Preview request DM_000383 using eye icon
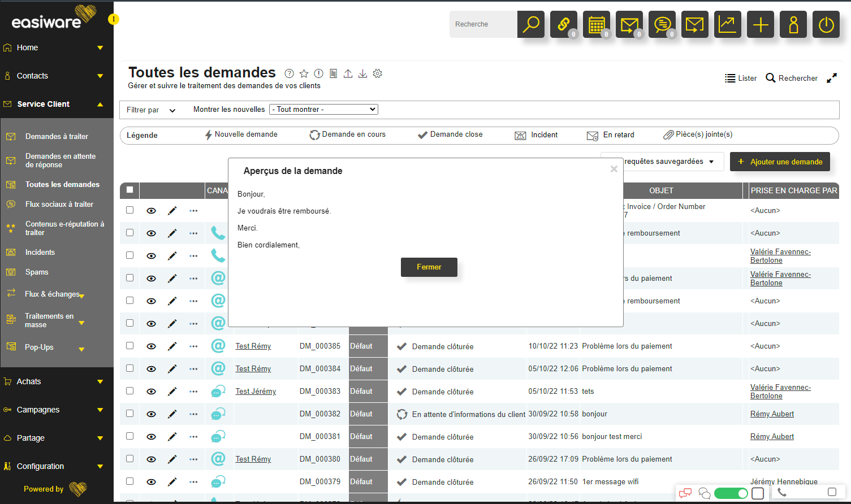 tap(151, 391)
